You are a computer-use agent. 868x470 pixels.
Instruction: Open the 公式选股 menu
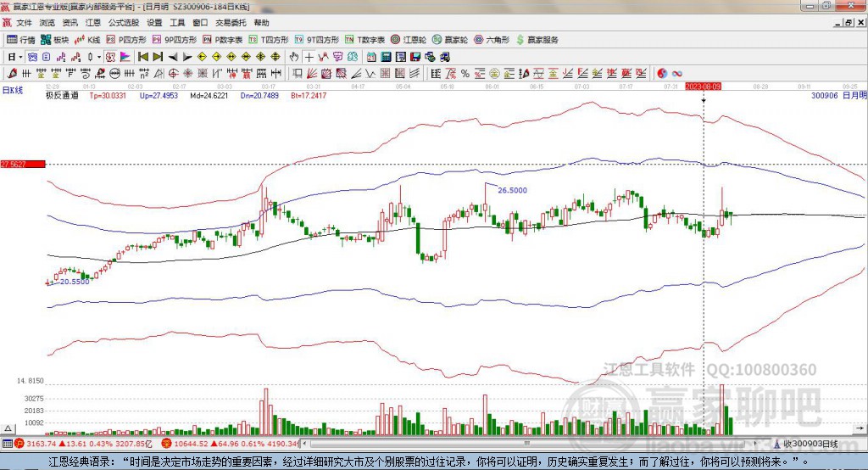pos(124,23)
